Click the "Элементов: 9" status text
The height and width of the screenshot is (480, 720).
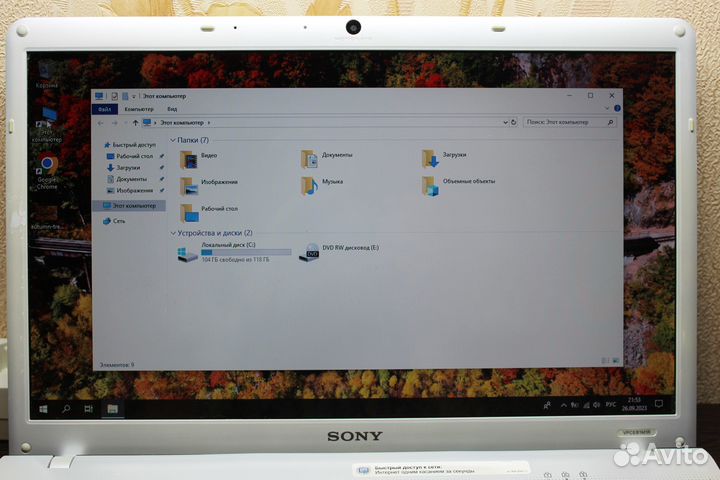(x=117, y=365)
